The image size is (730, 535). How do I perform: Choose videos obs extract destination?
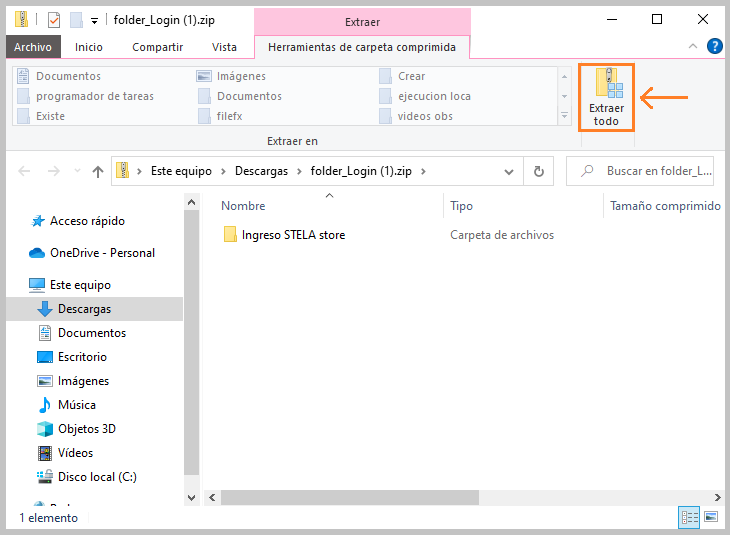point(416,116)
